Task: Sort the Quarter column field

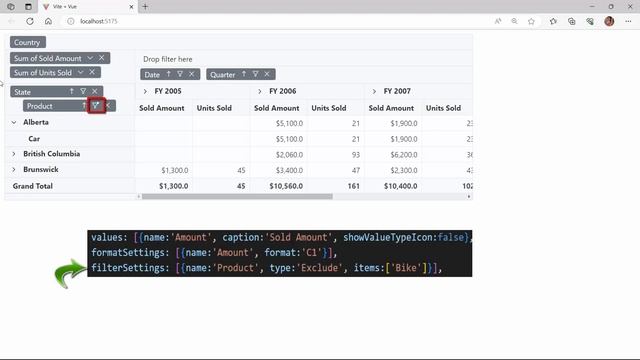Action: click(x=244, y=74)
